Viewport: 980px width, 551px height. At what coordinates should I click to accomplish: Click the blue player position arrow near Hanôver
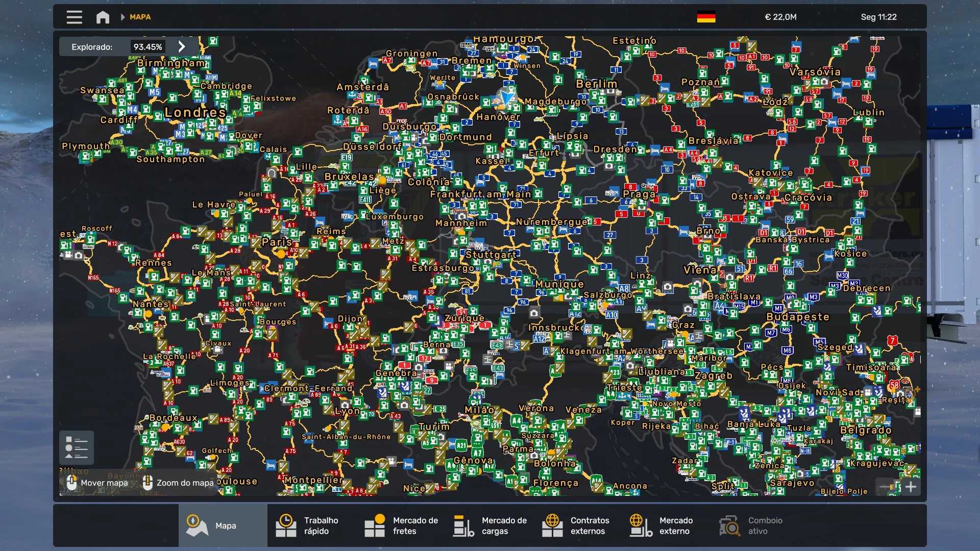[506, 97]
